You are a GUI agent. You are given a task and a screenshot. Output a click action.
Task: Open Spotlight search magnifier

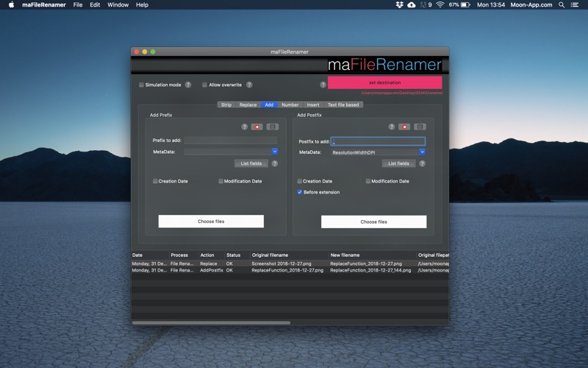[562, 5]
